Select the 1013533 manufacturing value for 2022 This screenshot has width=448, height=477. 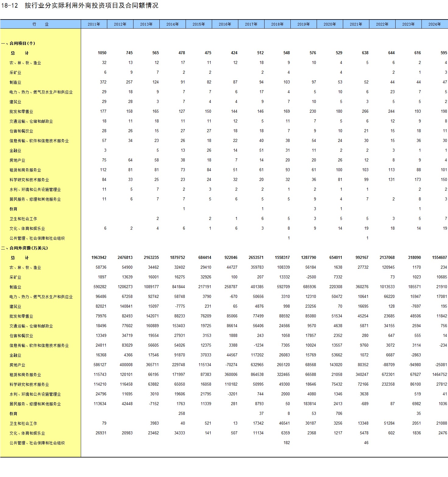(x=387, y=287)
